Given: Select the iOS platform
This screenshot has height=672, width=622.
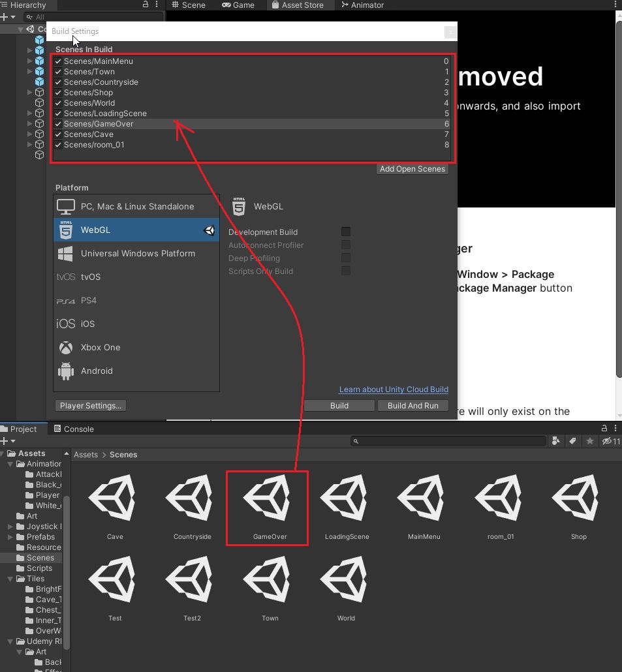Looking at the screenshot, I should [136, 324].
